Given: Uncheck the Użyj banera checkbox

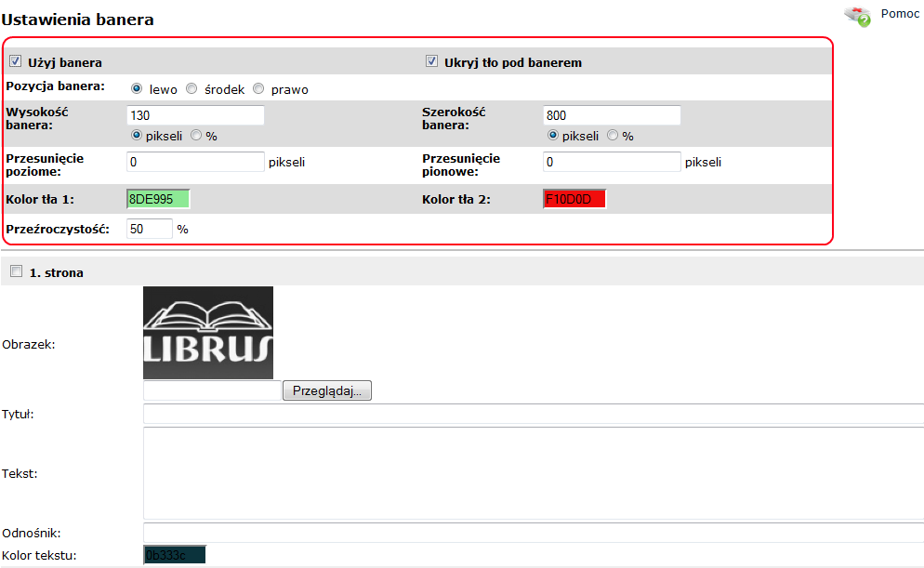Looking at the screenshot, I should click(x=15, y=61).
